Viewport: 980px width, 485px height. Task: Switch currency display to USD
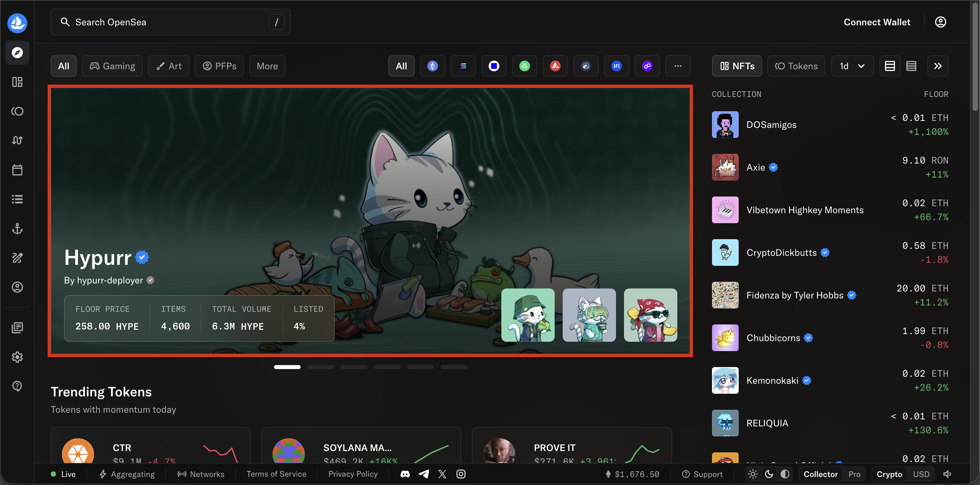click(x=921, y=474)
